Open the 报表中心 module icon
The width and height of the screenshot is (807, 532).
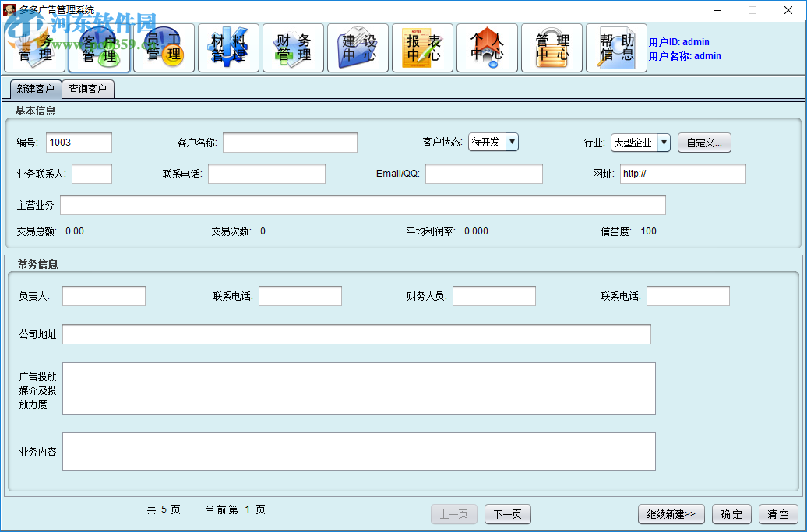[422, 48]
